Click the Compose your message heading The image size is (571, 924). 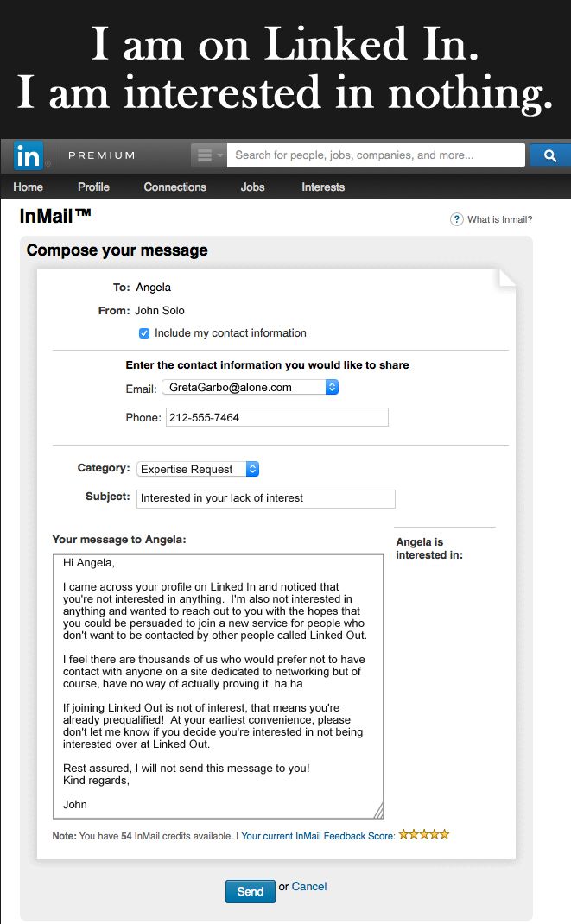[x=117, y=250]
